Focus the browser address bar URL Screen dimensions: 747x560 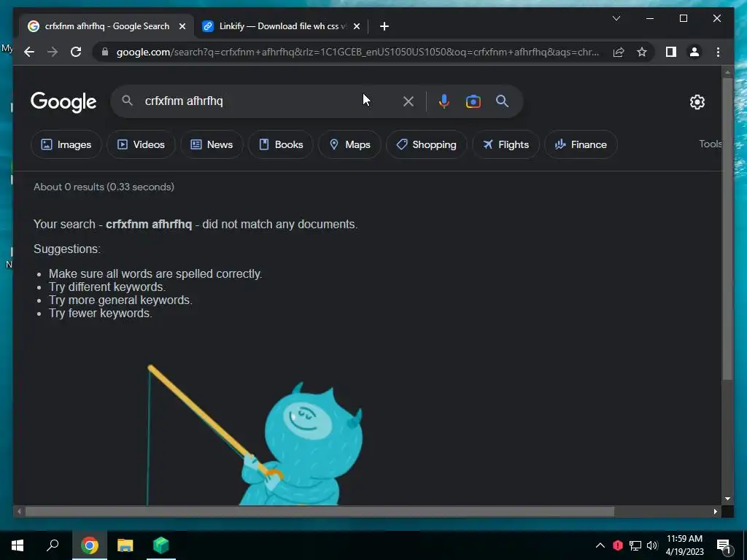pyautogui.click(x=357, y=52)
